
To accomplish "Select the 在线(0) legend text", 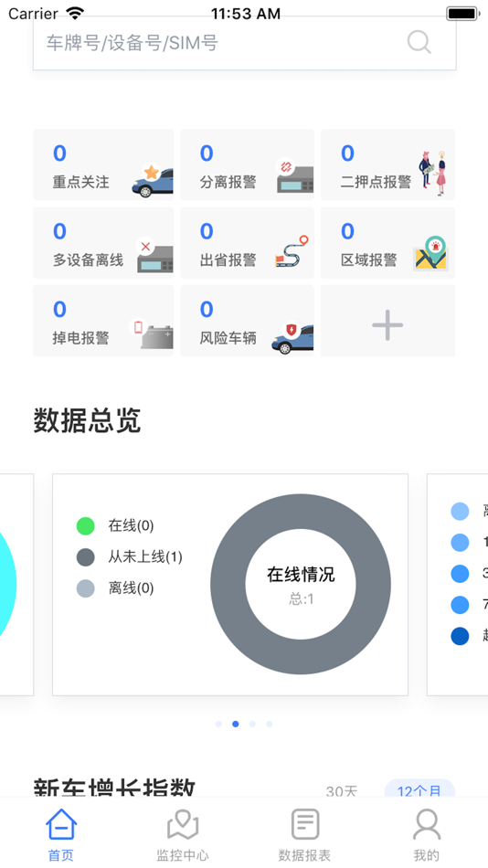I will pos(131,526).
